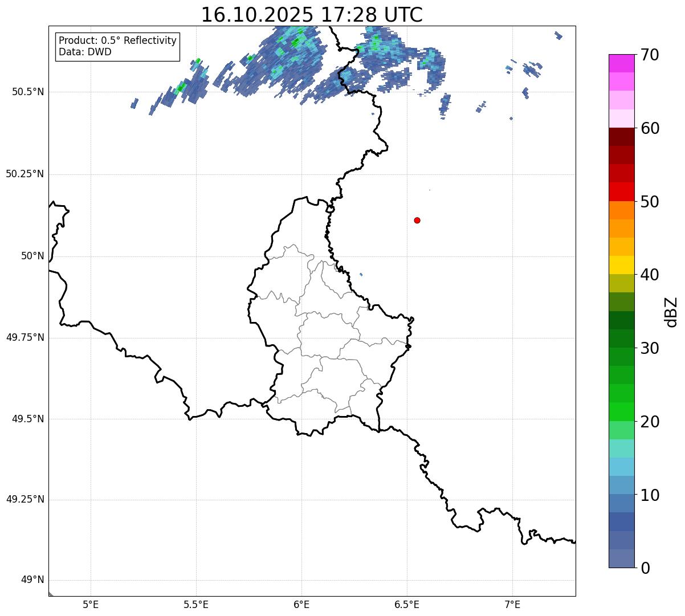Screen dimensions: 685x616
Task: Click the 50.25°N latitude label
Action: (x=25, y=174)
